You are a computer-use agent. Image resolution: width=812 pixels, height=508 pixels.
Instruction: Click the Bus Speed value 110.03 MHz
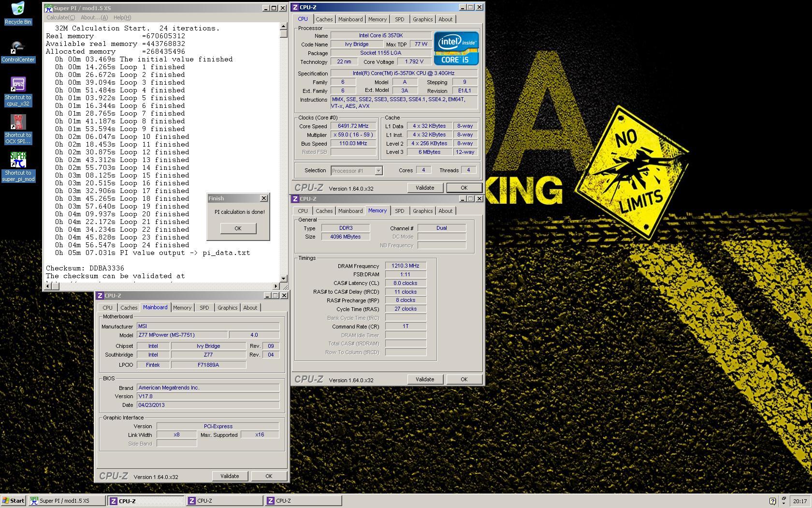click(x=353, y=143)
